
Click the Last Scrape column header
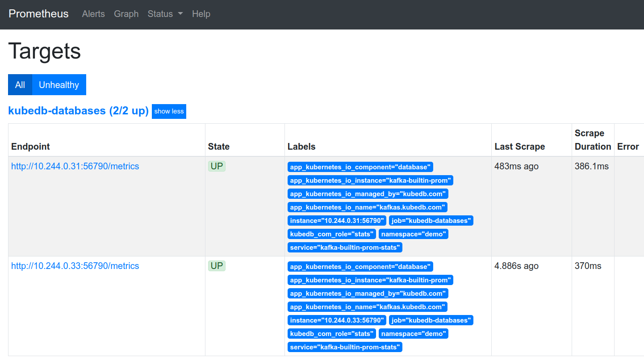(x=519, y=147)
